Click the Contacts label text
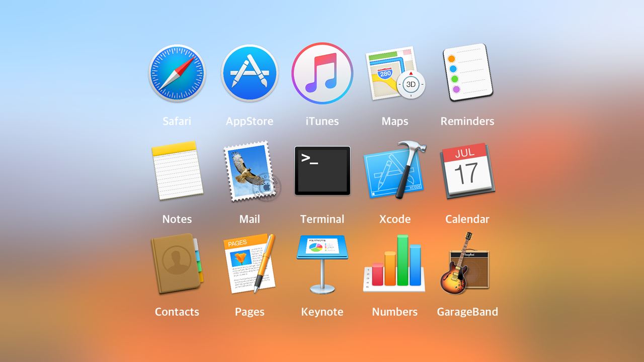The width and height of the screenshot is (644, 362). pyautogui.click(x=177, y=312)
